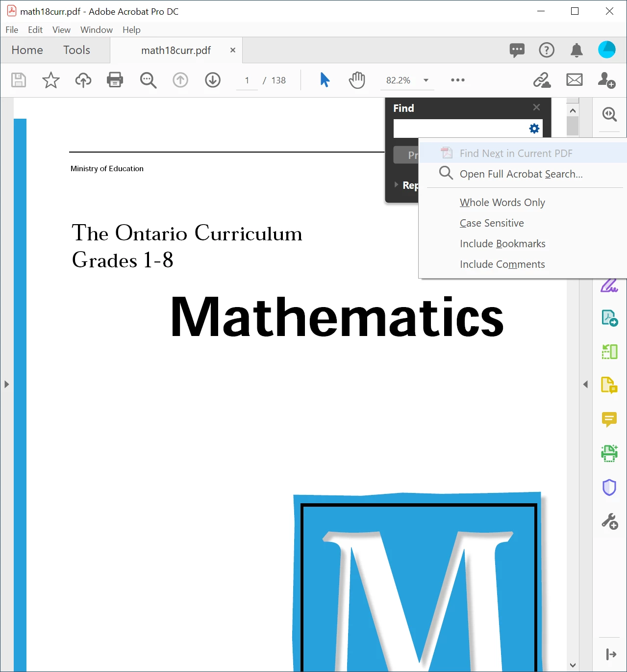Send the file by email envelope icon
627x672 pixels.
[575, 80]
